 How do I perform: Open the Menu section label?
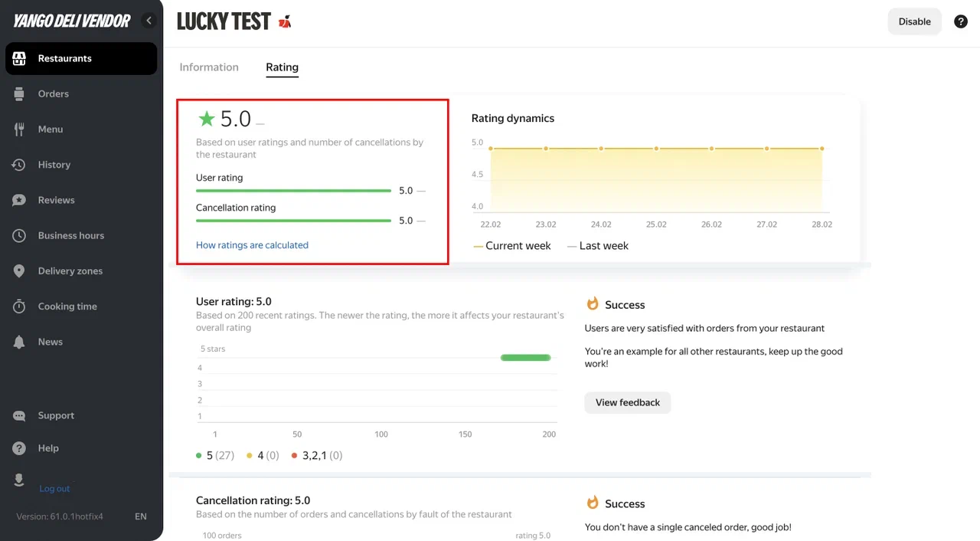(x=51, y=129)
